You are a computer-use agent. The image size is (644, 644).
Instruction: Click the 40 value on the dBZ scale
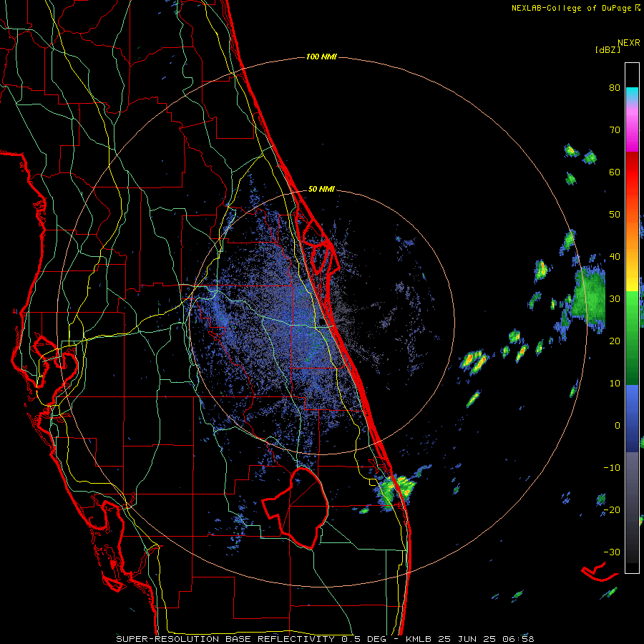[615, 257]
